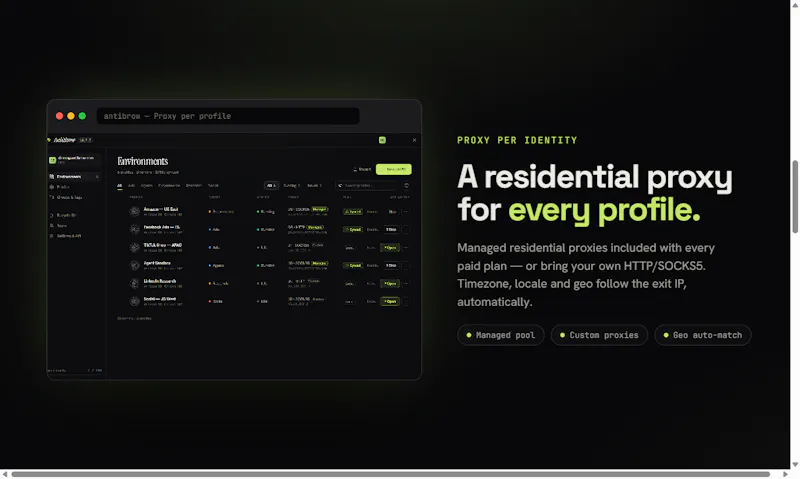800x479 pixels.
Task: Click the horizontal scrollbar left arrow
Action: [5, 474]
